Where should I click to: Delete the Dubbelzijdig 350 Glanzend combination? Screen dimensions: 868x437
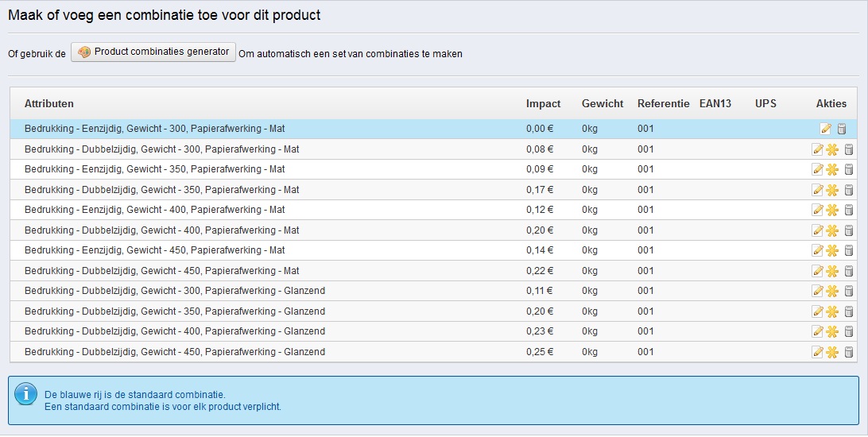(848, 311)
